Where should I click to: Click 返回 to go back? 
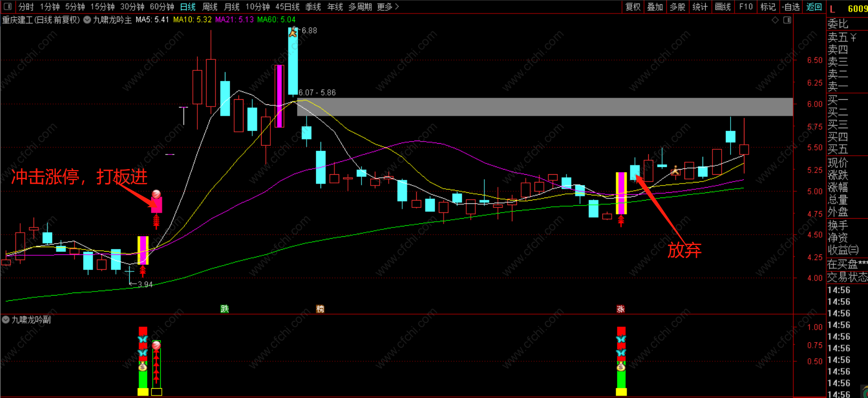click(814, 7)
